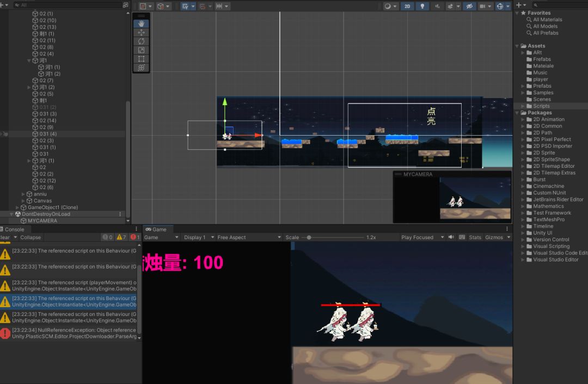Open the Free Aspect dropdown
Viewport: 588px width, 384px height.
(249, 237)
